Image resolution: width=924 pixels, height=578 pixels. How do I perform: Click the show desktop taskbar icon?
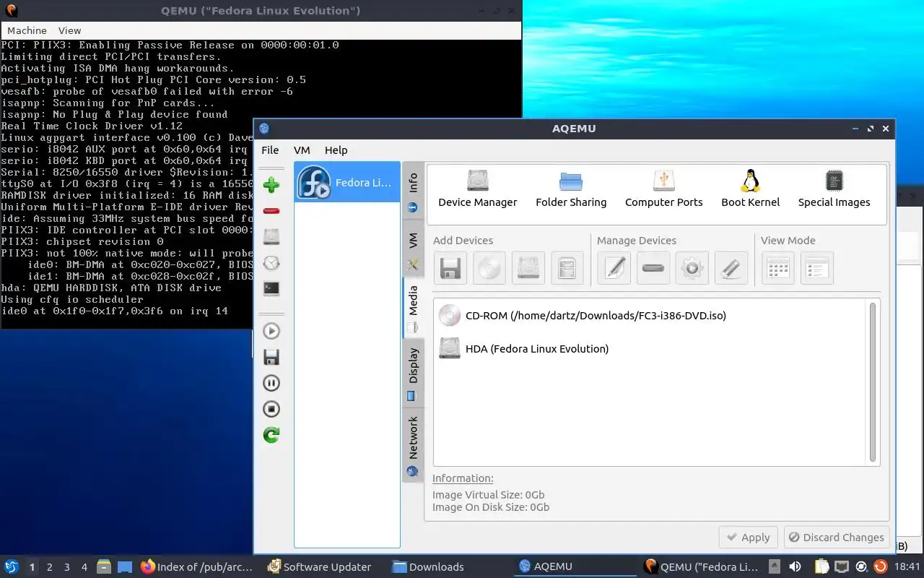(125, 567)
